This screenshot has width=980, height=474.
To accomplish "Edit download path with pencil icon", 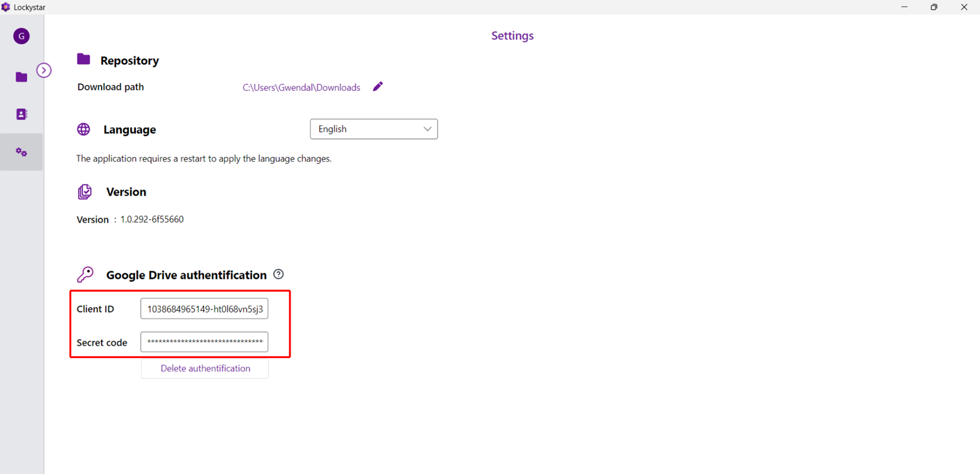I will (x=378, y=87).
